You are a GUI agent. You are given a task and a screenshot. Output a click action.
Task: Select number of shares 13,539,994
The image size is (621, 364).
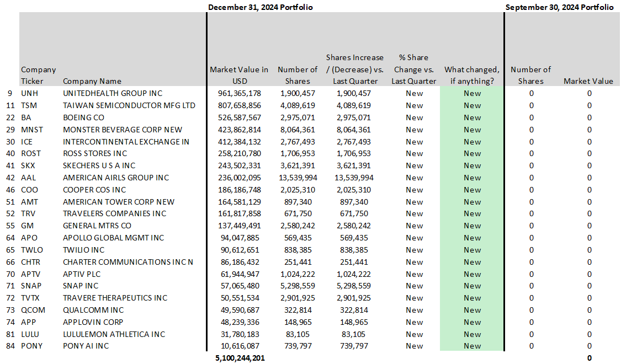298,178
